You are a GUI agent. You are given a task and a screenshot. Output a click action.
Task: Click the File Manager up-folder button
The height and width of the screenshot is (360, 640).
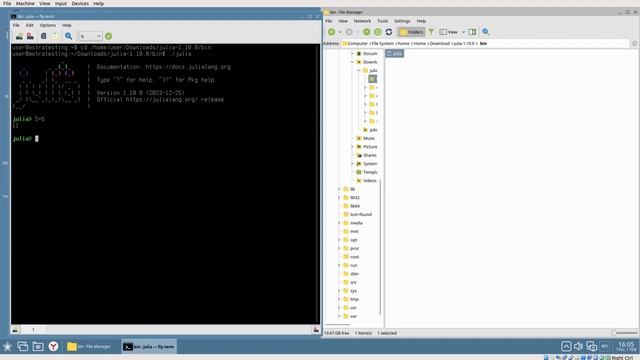[367, 32]
